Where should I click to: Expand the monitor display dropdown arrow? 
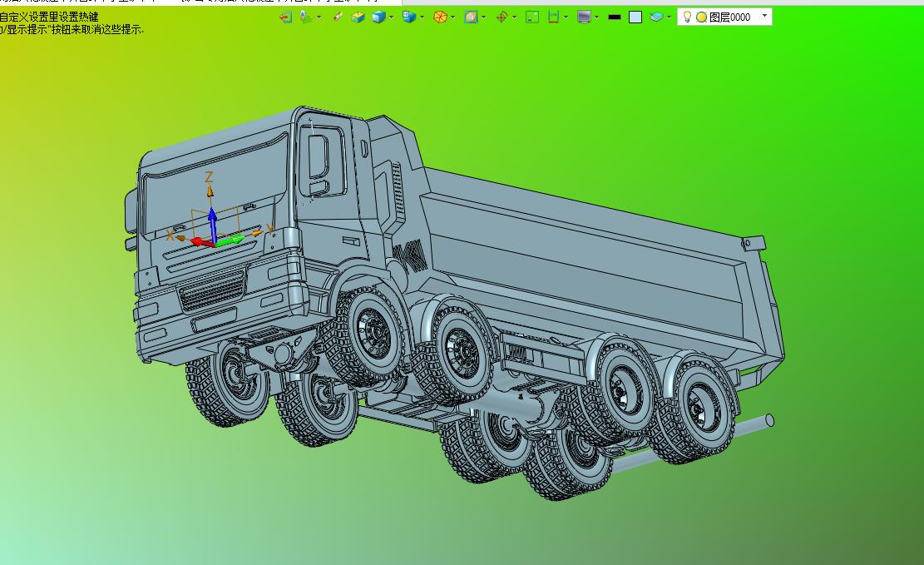597,17
